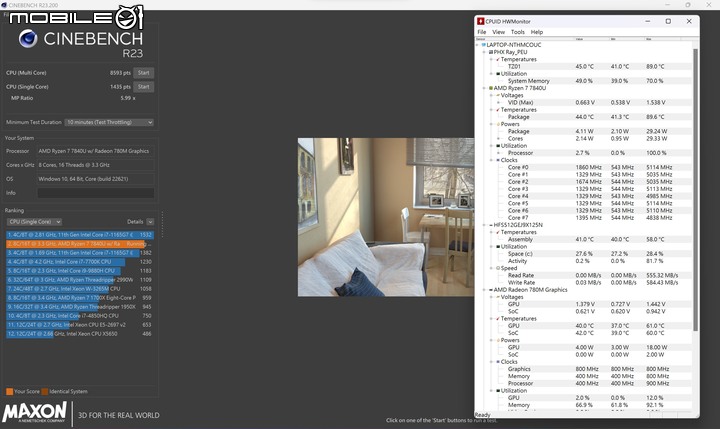Viewport: 720px width, 429px height.
Task: Toggle the ranking Details dropdown arrow
Action: (x=150, y=221)
